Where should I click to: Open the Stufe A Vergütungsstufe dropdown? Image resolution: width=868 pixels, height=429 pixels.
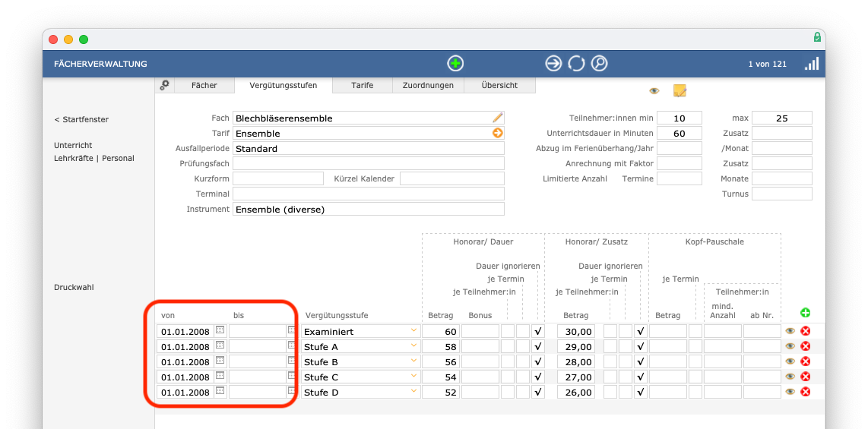pos(413,345)
